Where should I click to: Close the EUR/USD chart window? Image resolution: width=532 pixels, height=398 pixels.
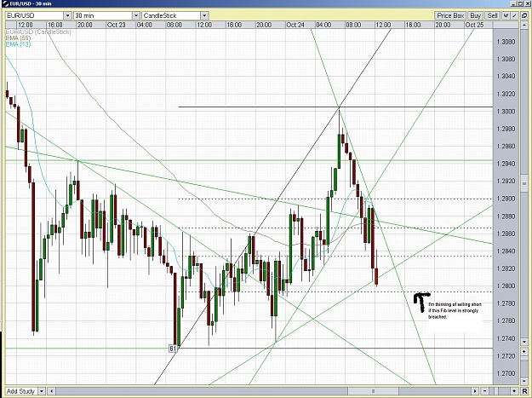coord(528,3)
